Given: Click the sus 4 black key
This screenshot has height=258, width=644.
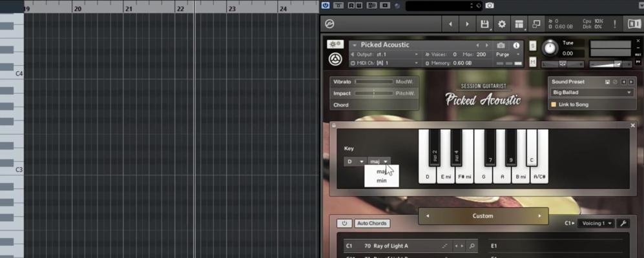Looking at the screenshot, I should coord(456,148).
